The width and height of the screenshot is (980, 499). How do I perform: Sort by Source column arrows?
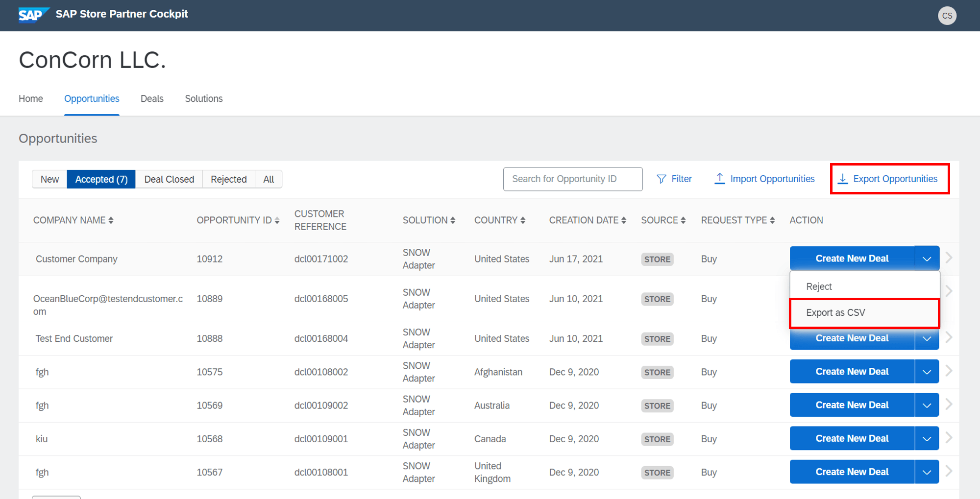(683, 220)
